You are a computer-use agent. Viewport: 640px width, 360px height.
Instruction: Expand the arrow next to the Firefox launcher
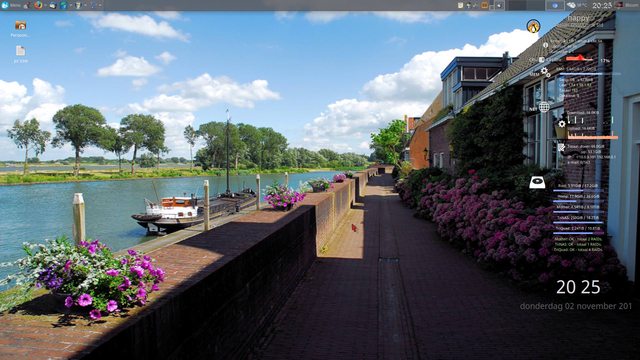pyautogui.click(x=45, y=5)
